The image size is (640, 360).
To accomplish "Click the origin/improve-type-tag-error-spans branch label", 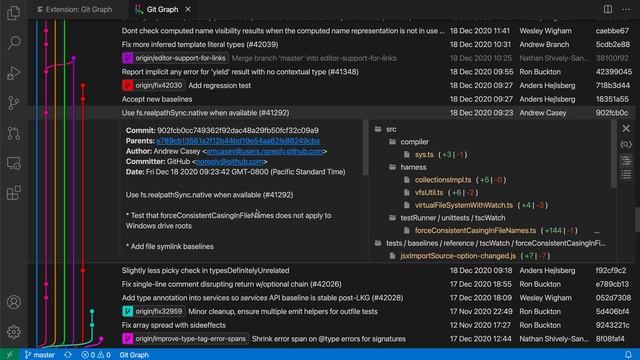I will click(x=185, y=339).
